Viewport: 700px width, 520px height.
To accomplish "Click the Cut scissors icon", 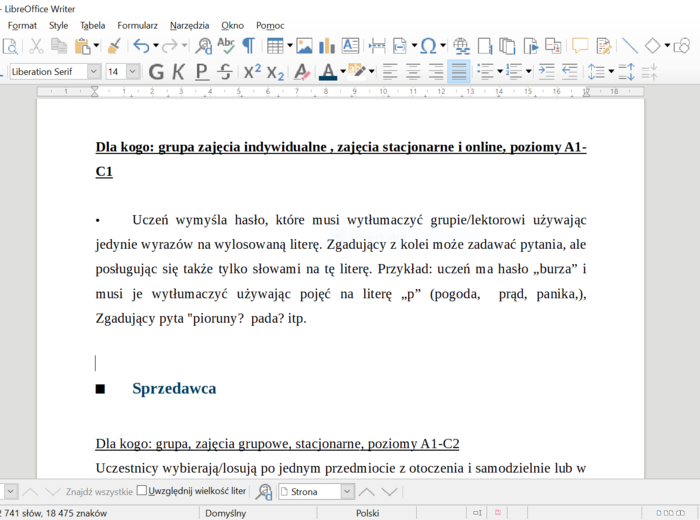I will [36, 46].
